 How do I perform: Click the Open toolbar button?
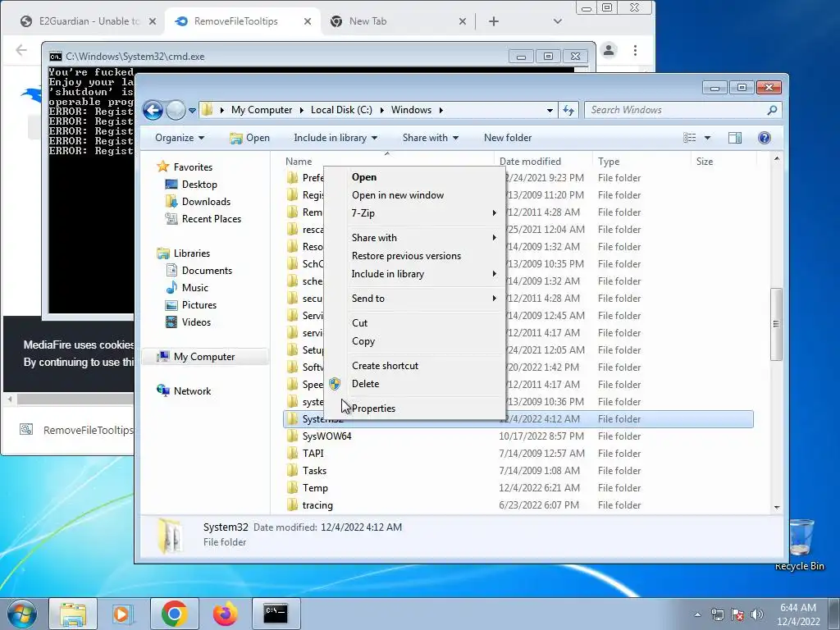[x=249, y=138]
